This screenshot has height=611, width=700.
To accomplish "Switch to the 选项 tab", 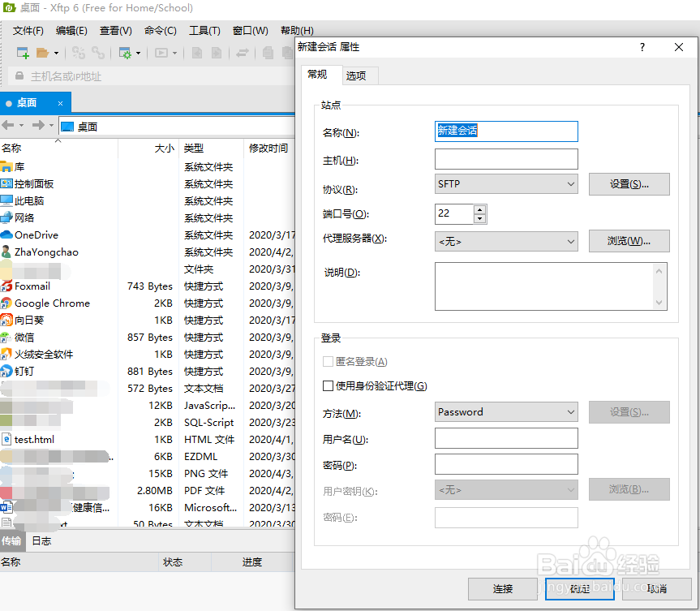I will [359, 75].
